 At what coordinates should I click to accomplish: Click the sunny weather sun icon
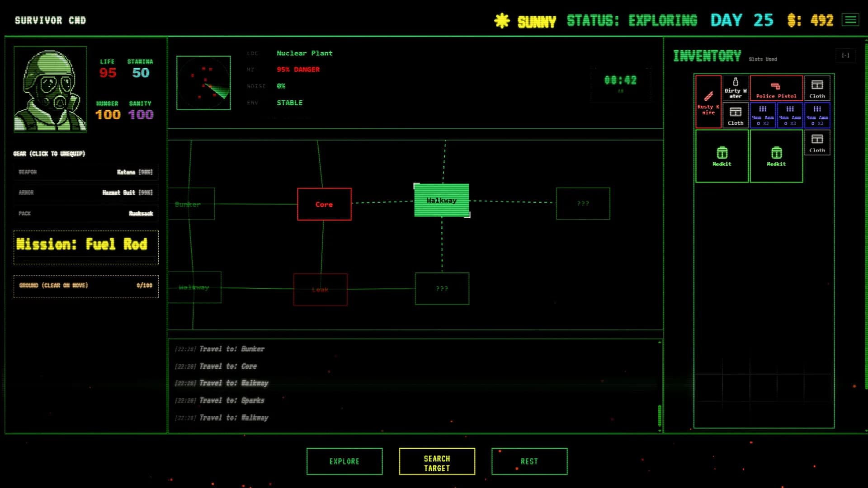(x=502, y=21)
